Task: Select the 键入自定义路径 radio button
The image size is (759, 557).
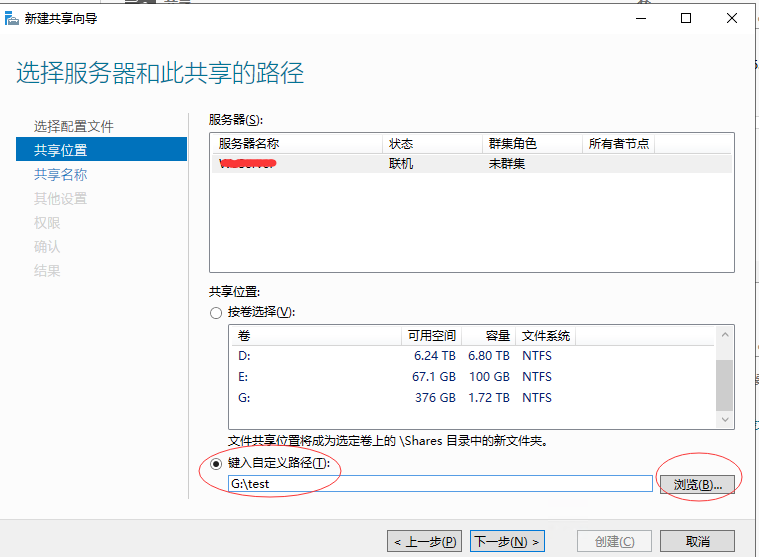Action: (x=216, y=463)
